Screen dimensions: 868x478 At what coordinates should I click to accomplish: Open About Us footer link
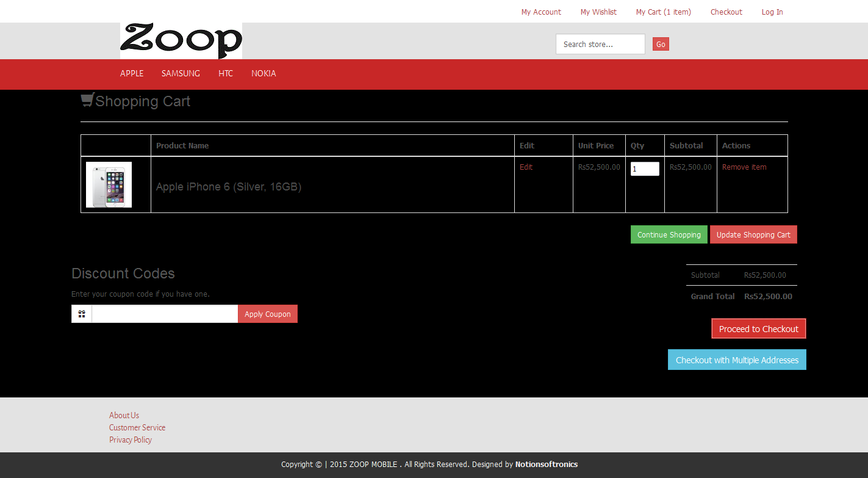click(124, 415)
